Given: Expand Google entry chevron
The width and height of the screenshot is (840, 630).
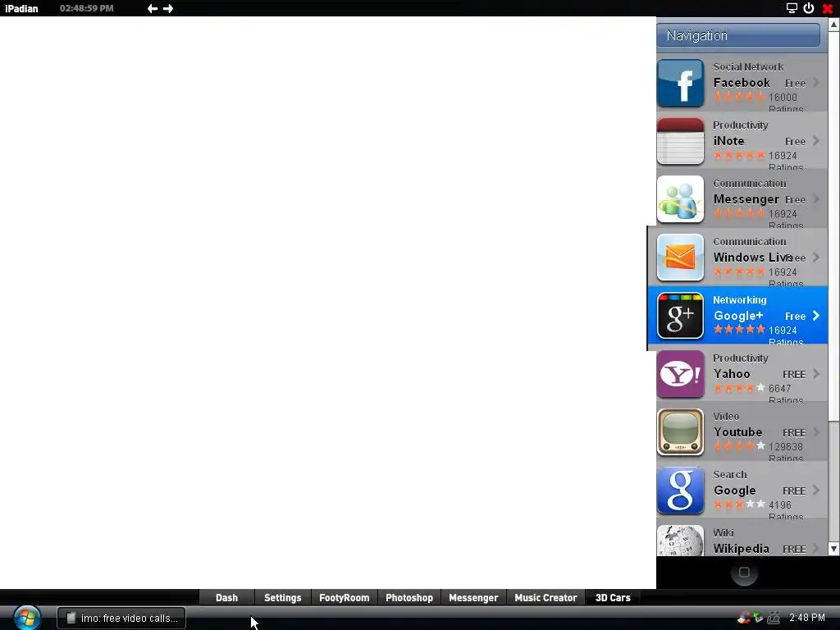Looking at the screenshot, I should click(816, 491).
